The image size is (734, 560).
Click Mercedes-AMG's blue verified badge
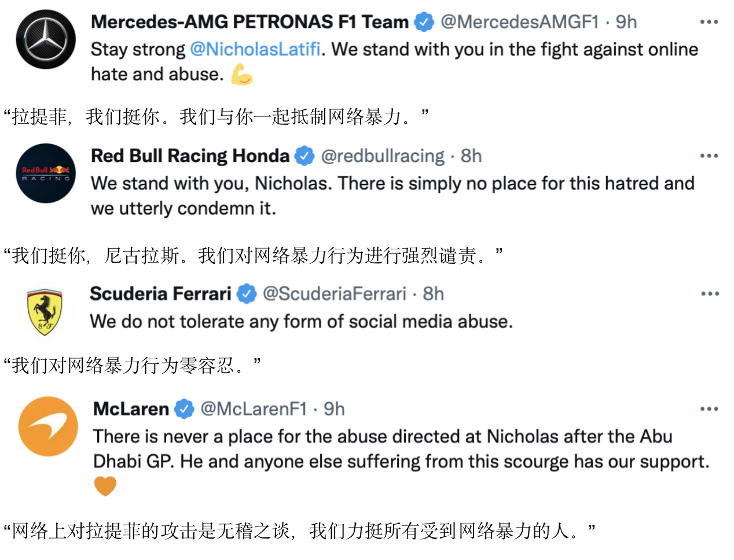[x=424, y=22]
